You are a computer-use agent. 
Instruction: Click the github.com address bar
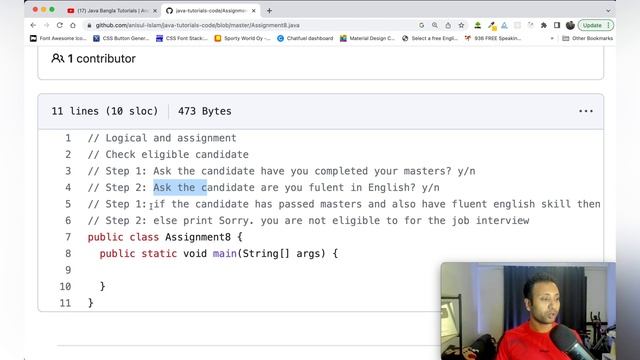click(249, 25)
